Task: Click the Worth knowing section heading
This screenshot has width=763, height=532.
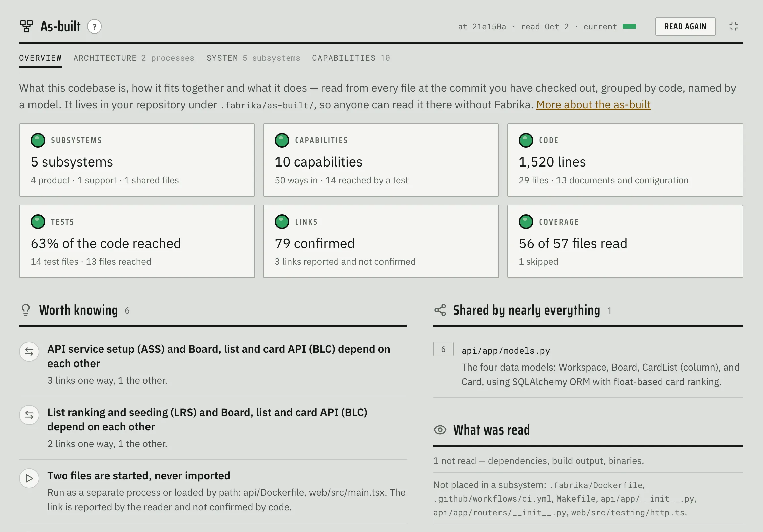Action: click(x=78, y=310)
